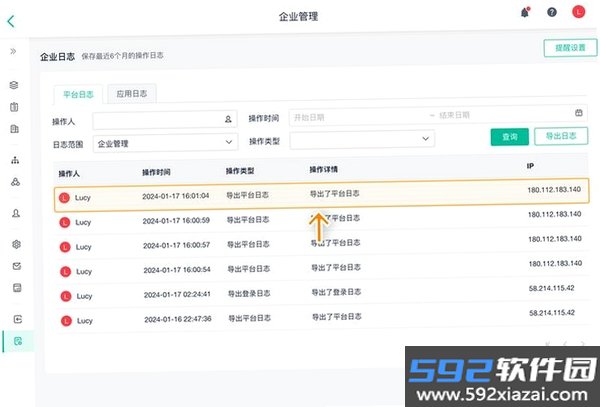Open the save-disk sidebar icon
Image resolution: width=600 pixels, height=407 pixels.
point(17,288)
